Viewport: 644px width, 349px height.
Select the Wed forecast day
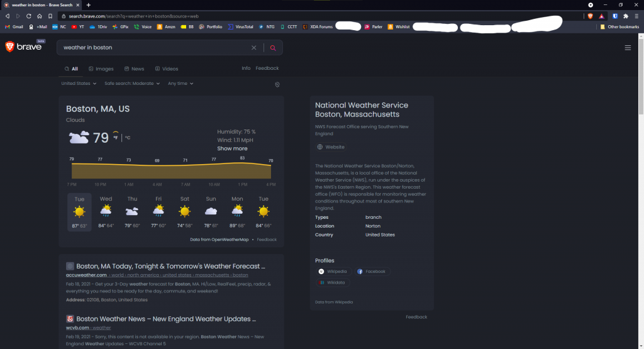tap(106, 213)
